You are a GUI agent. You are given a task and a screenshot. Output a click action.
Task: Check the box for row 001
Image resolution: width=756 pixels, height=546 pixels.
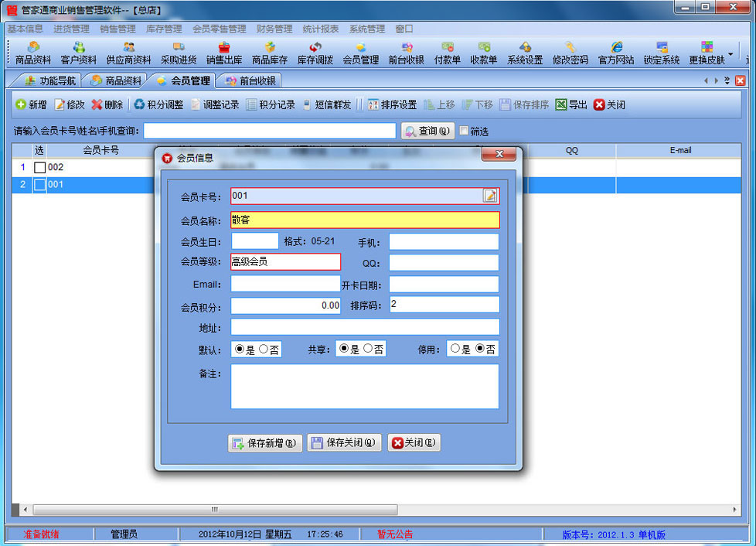pyautogui.click(x=40, y=184)
